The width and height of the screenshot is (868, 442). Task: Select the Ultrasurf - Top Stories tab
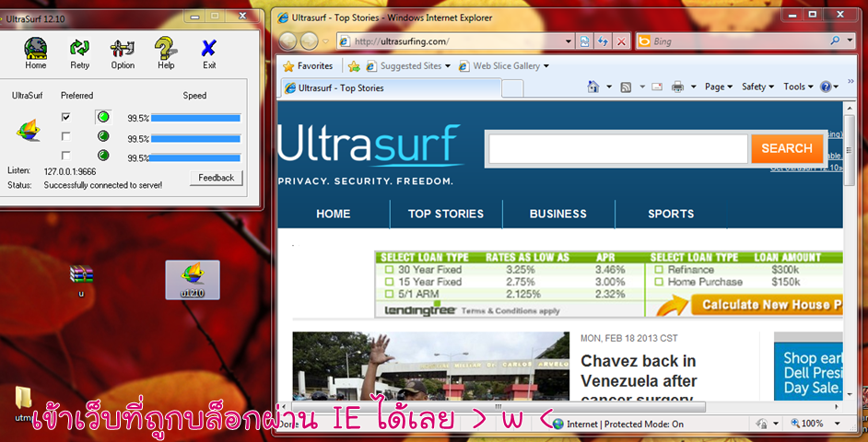391,88
